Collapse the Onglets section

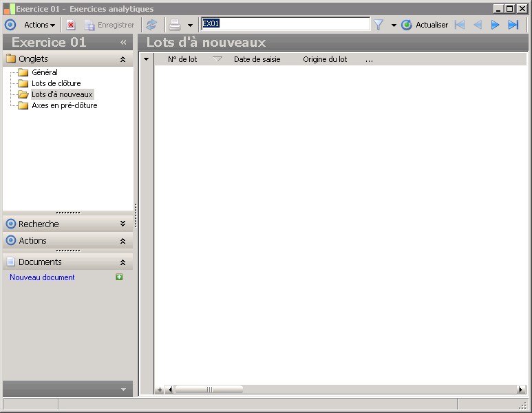[x=123, y=59]
